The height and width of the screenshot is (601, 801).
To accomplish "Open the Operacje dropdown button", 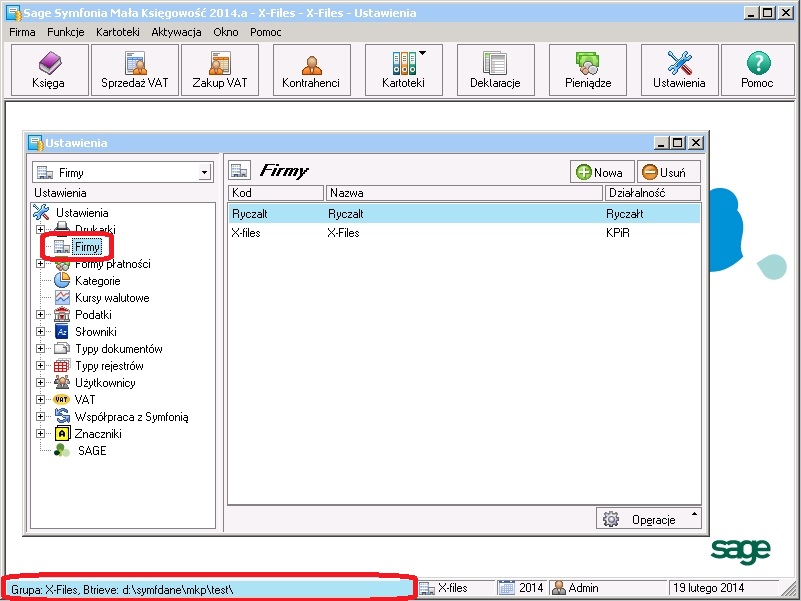I will click(649, 519).
